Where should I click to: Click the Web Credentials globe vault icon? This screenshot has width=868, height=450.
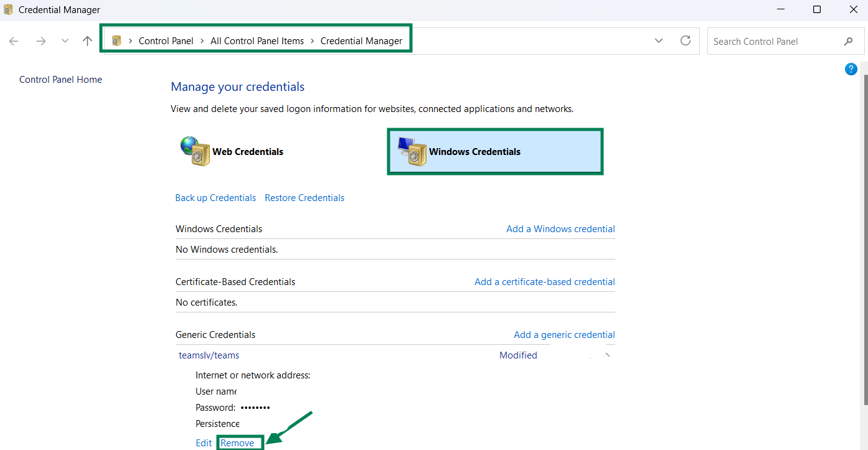195,151
